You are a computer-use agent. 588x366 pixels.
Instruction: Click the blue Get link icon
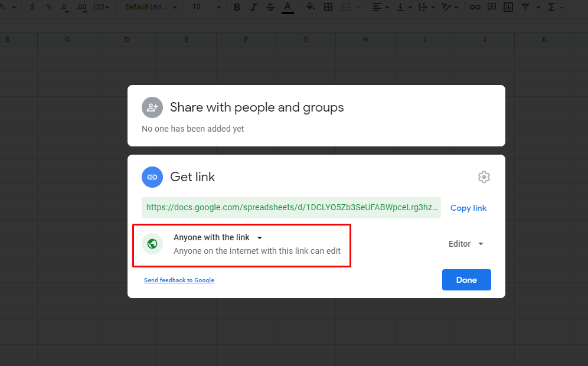pos(152,177)
